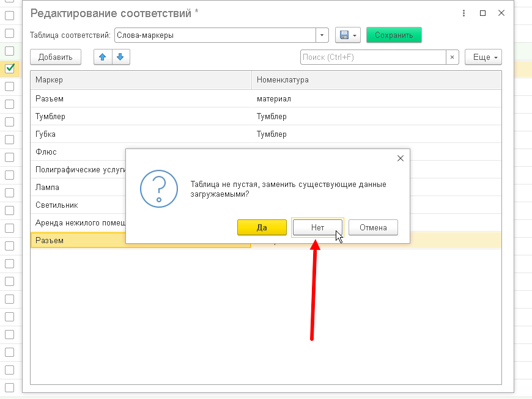Click the floppy disk save icon
Viewport: 532px width, 399px height.
point(344,35)
